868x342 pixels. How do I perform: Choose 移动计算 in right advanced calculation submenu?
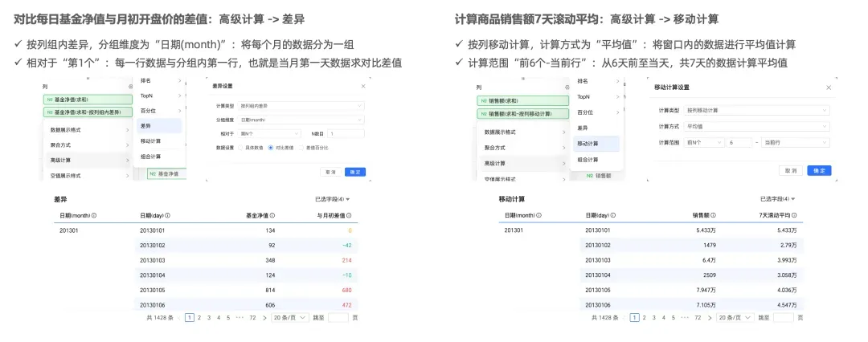tap(596, 144)
